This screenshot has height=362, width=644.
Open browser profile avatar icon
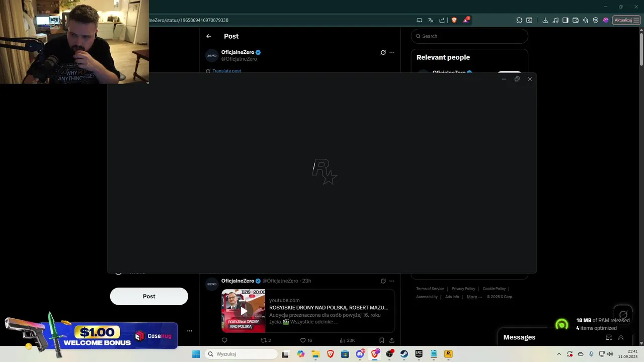[606, 20]
